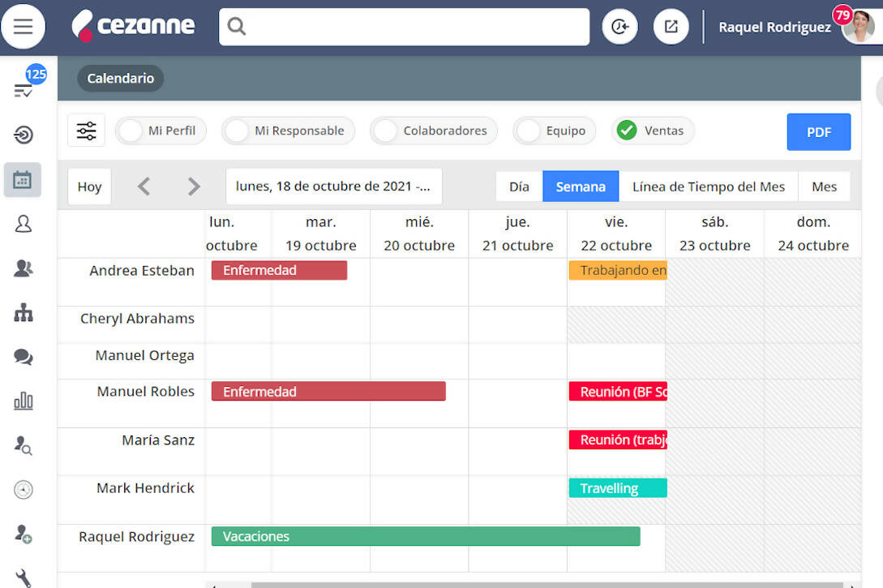Open the analytics bar chart icon

click(x=22, y=401)
